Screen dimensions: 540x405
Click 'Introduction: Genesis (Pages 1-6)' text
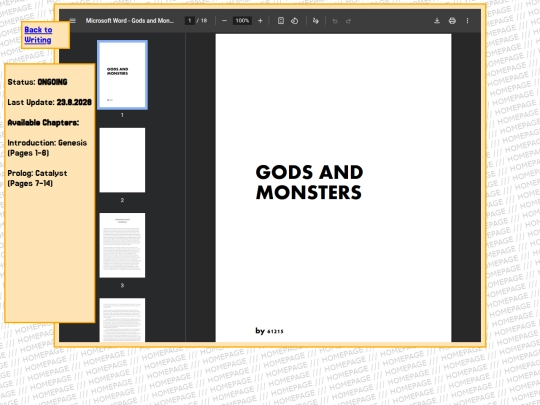[47, 148]
